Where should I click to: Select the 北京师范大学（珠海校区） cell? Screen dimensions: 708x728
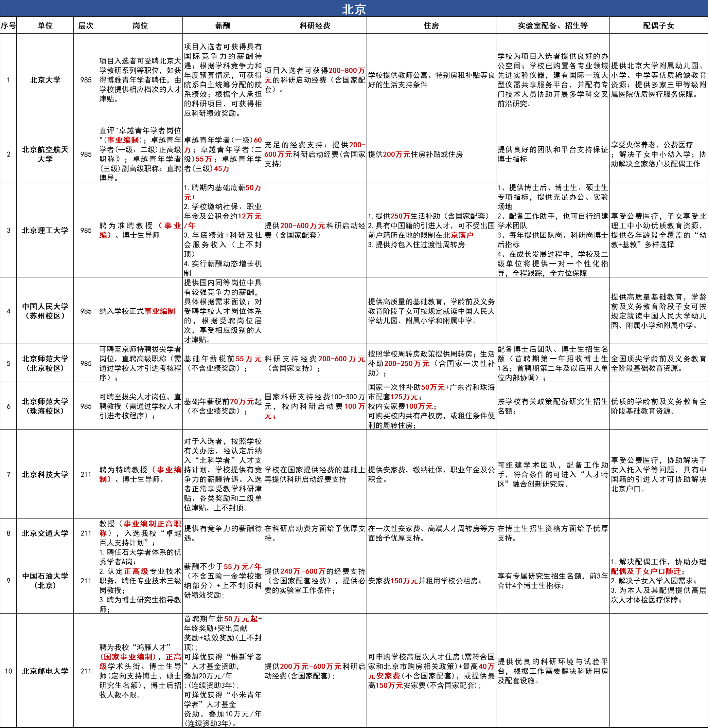[x=45, y=406]
